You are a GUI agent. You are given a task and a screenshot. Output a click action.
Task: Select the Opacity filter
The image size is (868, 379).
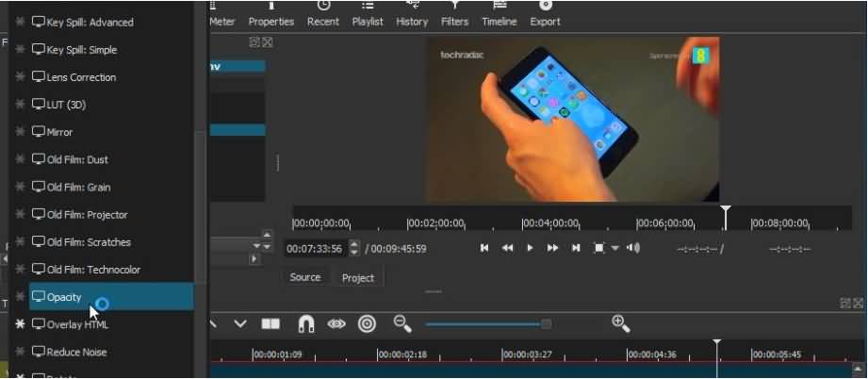point(111,297)
